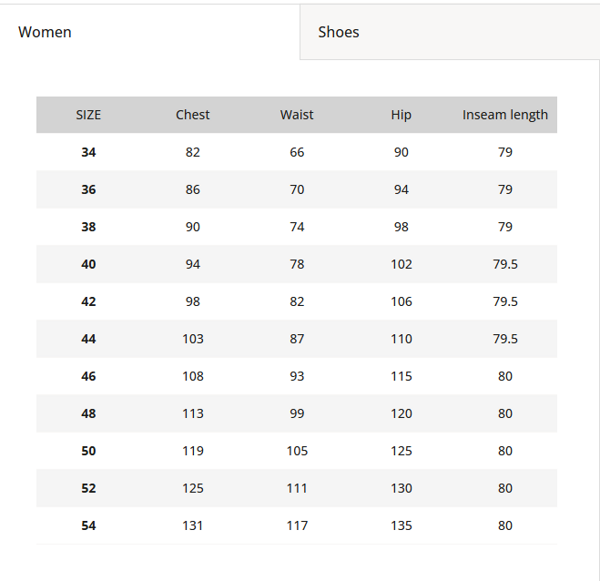Screen dimensions: 600x581
Task: Select size 38 row label
Action: [88, 227]
